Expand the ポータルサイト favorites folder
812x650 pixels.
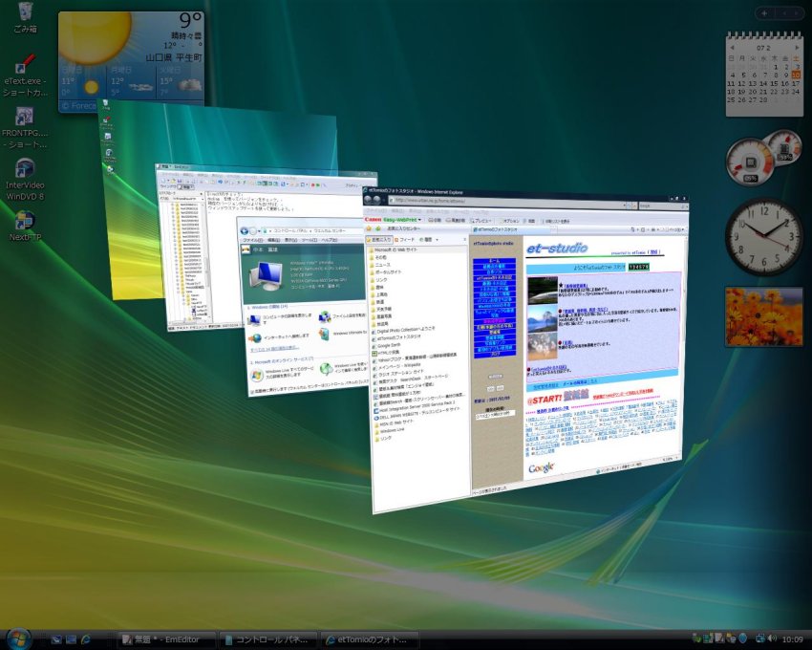tap(384, 271)
